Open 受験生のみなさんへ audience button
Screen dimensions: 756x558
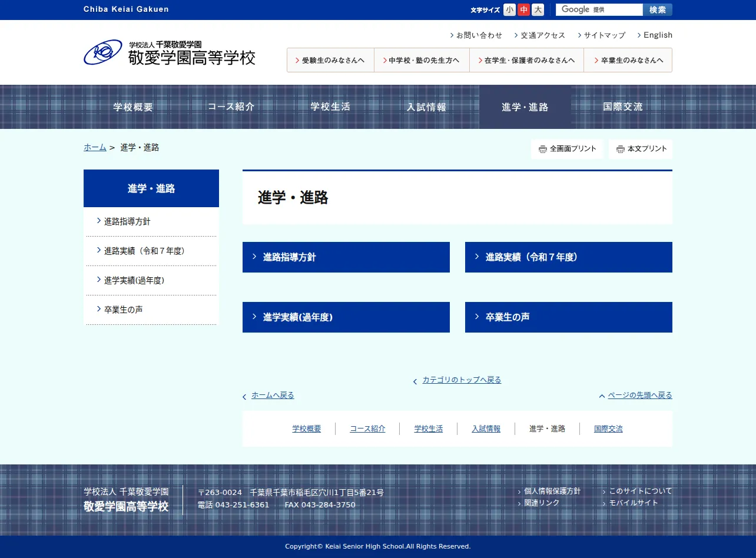(x=330, y=60)
